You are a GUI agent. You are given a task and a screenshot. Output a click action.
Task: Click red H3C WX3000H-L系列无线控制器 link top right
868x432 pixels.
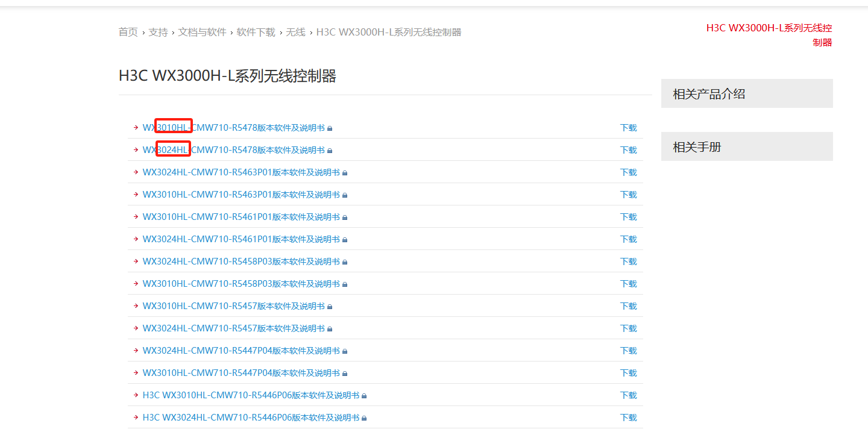coord(769,35)
